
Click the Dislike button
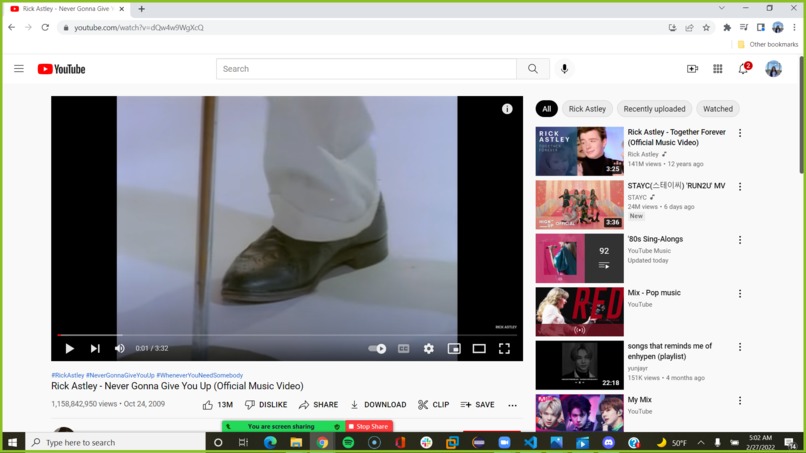tap(266, 405)
